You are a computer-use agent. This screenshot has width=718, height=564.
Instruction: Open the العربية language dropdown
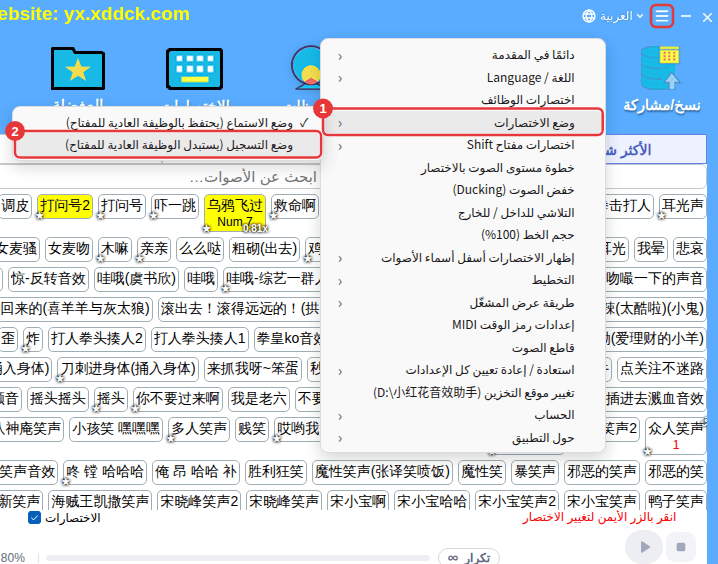coord(621,16)
